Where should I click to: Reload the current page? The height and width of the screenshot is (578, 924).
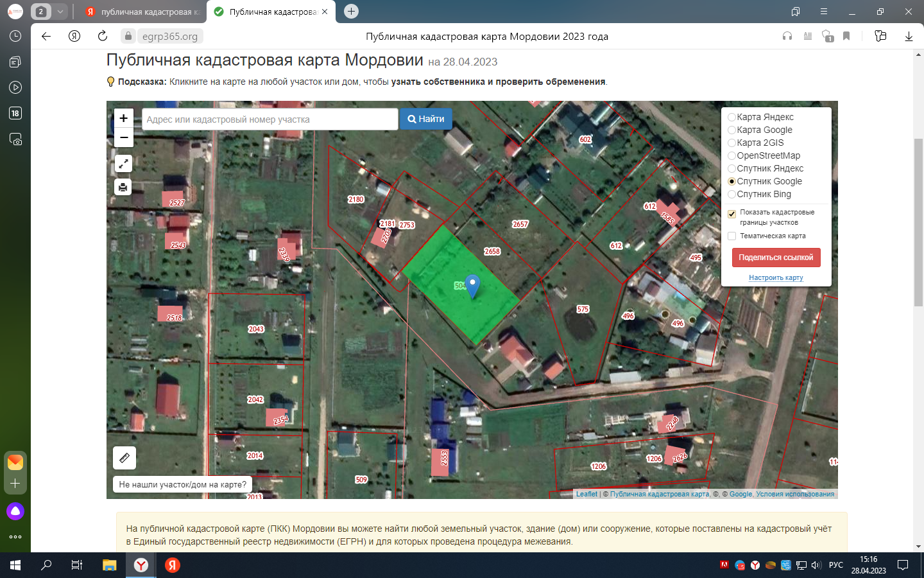[x=103, y=37]
